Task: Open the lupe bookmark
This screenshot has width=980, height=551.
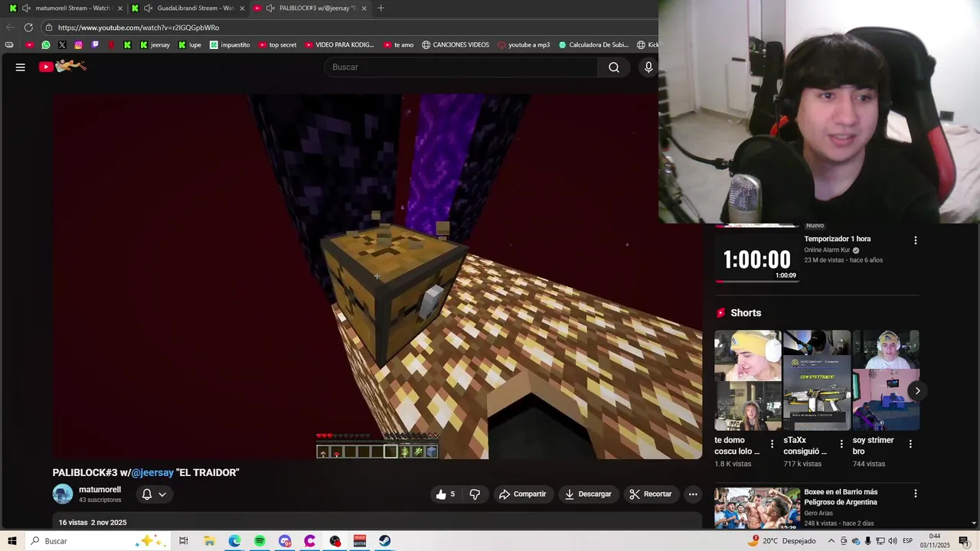Action: pos(190,45)
